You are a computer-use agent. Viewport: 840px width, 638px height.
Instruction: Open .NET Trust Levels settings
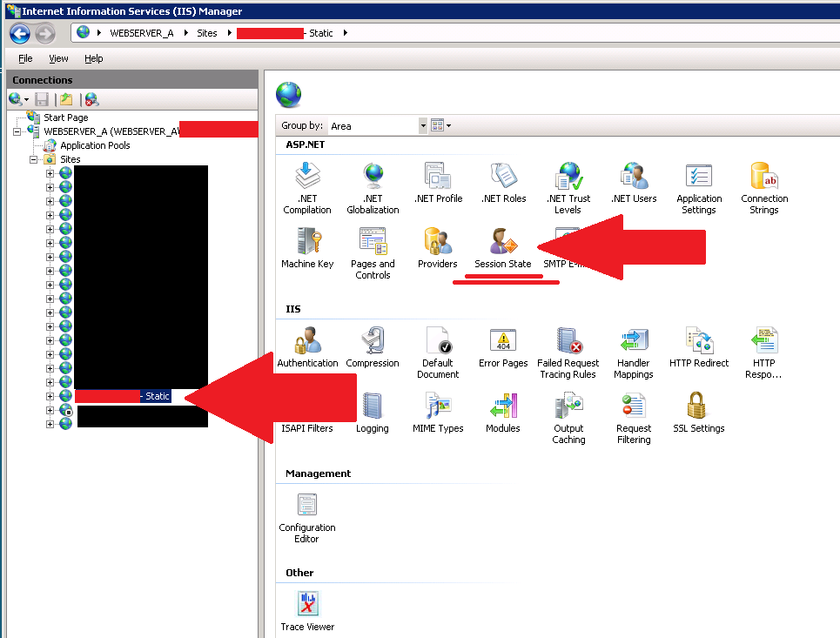(x=568, y=188)
